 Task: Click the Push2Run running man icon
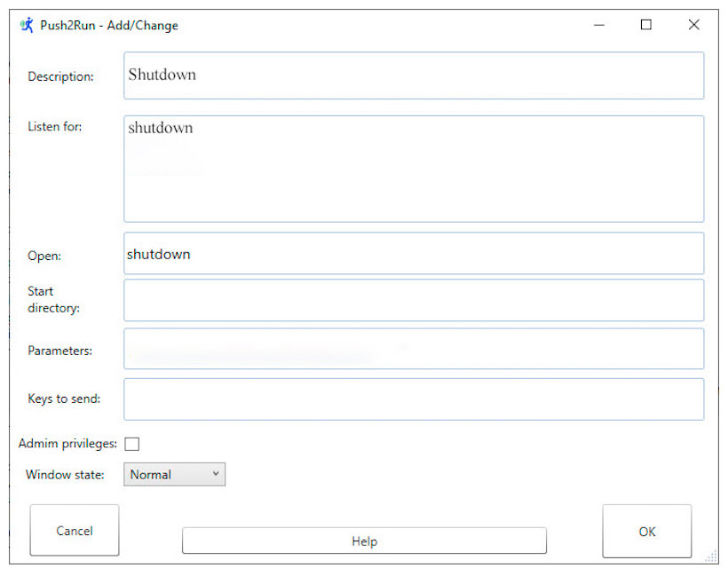coord(27,25)
